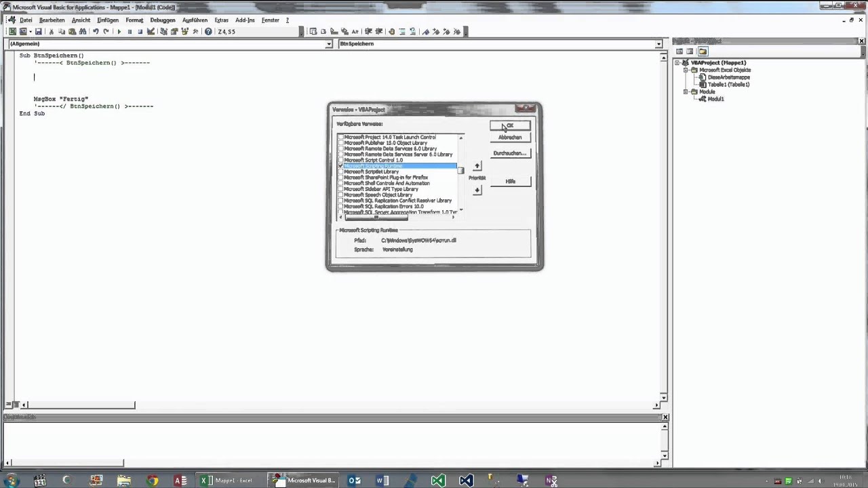This screenshot has width=868, height=488.
Task: Click the Durchsuchen... button
Action: click(510, 153)
